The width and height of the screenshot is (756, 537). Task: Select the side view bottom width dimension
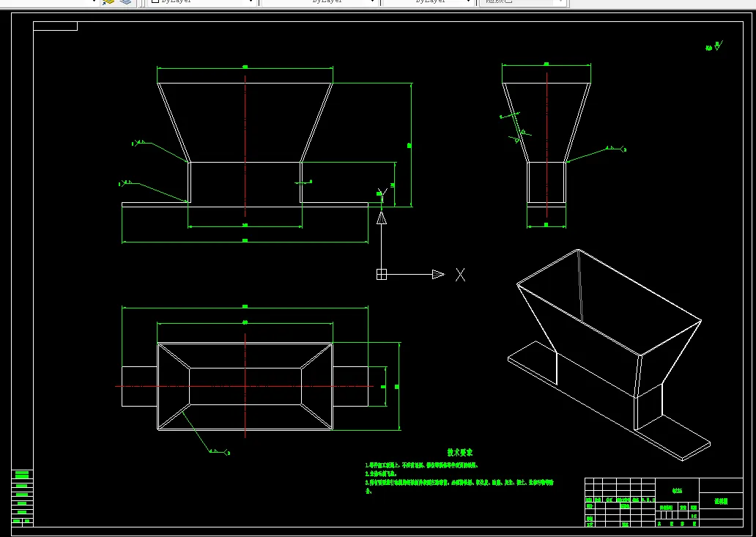[546, 226]
